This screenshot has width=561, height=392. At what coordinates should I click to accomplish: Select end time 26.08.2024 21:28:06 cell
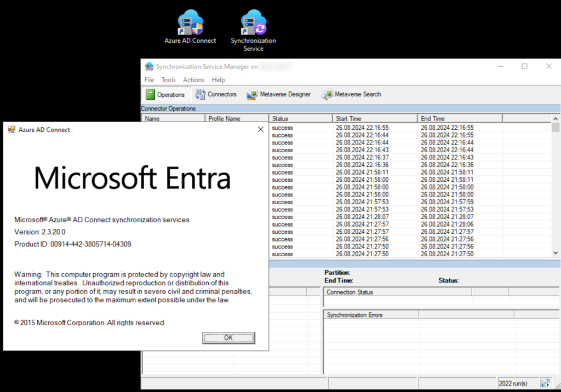pos(447,224)
